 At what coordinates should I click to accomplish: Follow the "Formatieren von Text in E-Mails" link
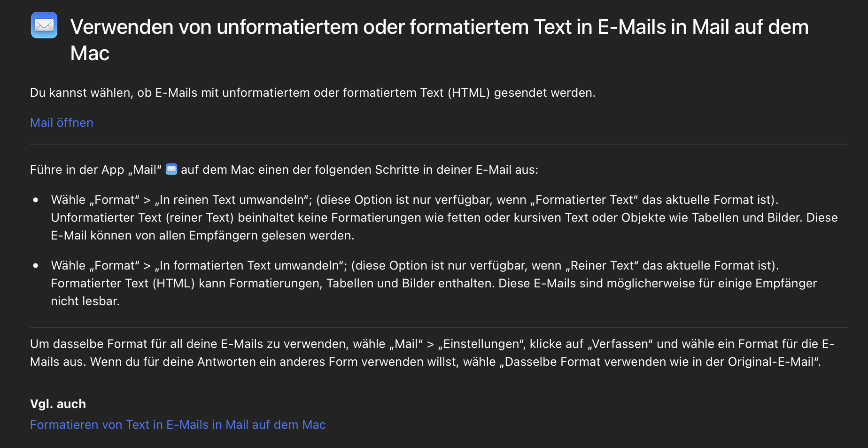click(178, 425)
